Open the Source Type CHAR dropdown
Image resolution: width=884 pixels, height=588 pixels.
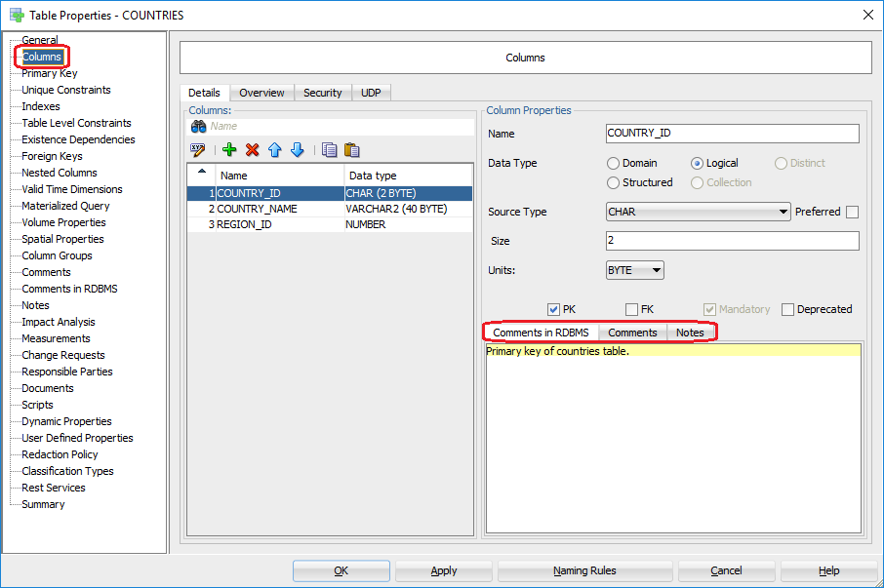tap(698, 212)
